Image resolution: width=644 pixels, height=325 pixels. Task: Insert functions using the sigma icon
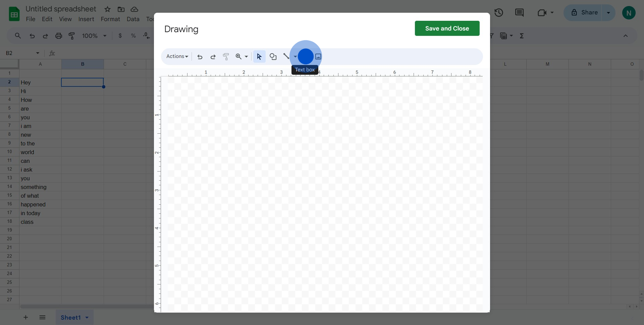tap(522, 36)
